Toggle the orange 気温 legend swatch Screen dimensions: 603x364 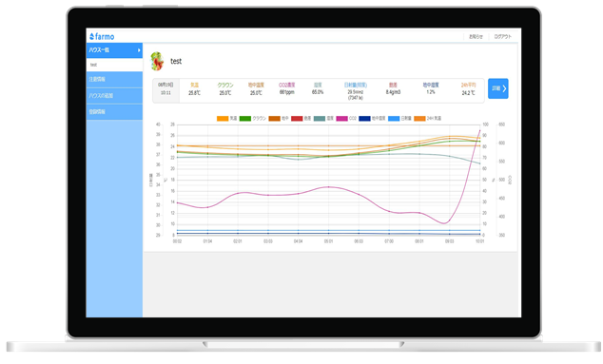point(223,119)
